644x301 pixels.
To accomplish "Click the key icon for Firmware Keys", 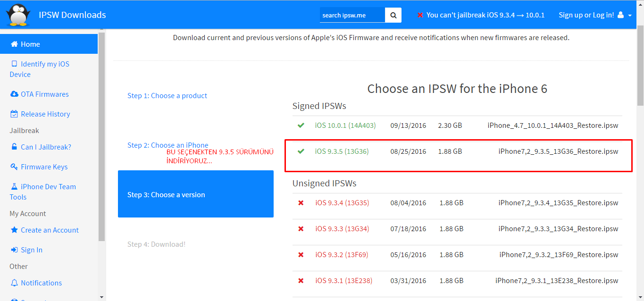I will pyautogui.click(x=14, y=167).
